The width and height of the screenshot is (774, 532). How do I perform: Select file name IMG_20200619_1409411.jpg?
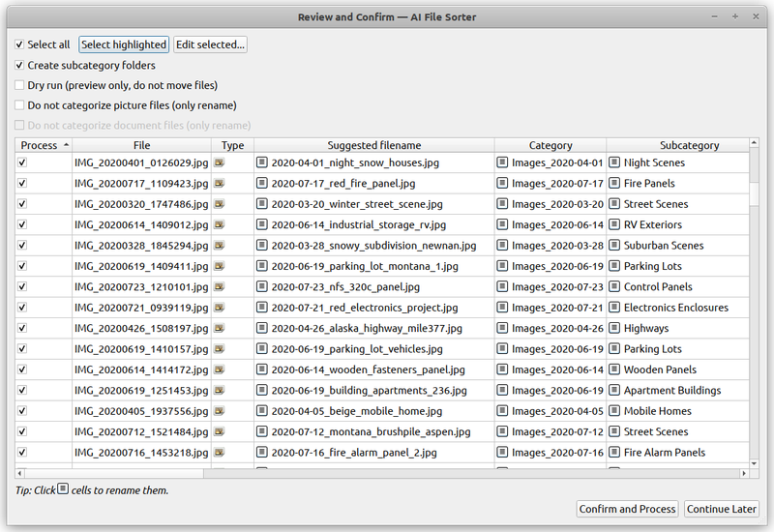tap(141, 266)
